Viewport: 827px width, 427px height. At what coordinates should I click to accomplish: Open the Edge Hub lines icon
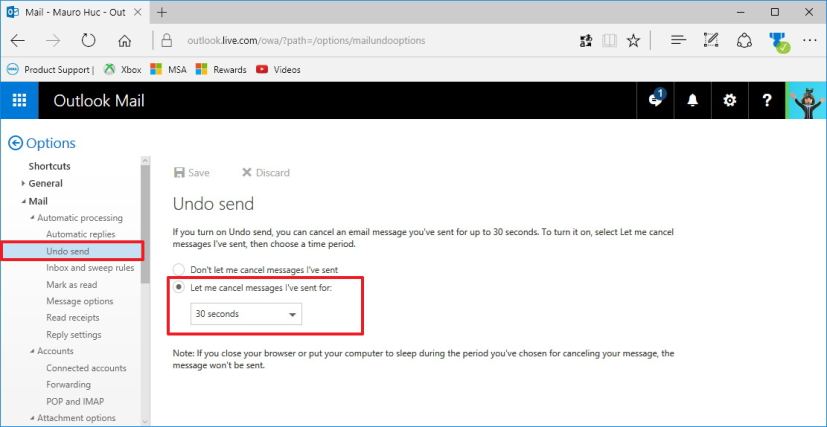tap(678, 41)
